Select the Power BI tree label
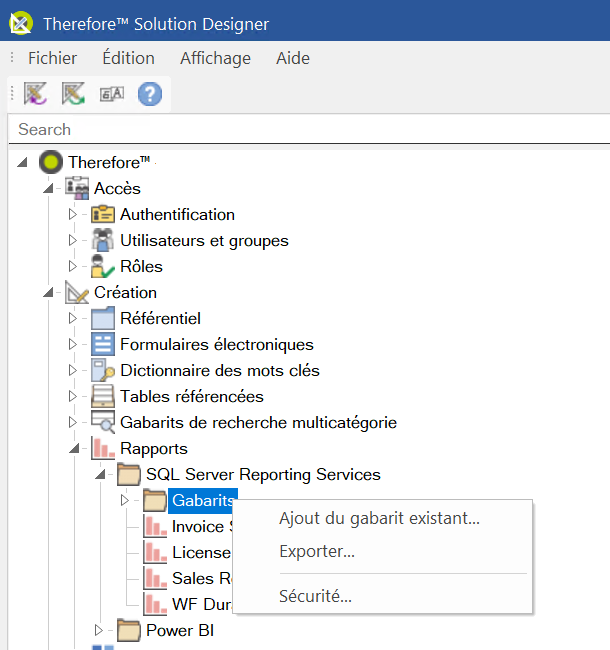610x650 pixels. 180,631
